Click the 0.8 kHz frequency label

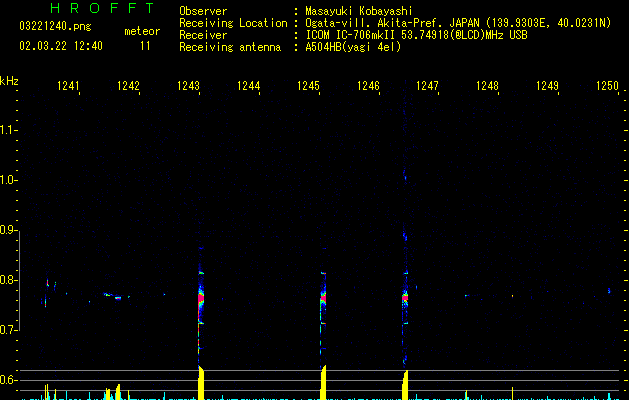coord(8,280)
